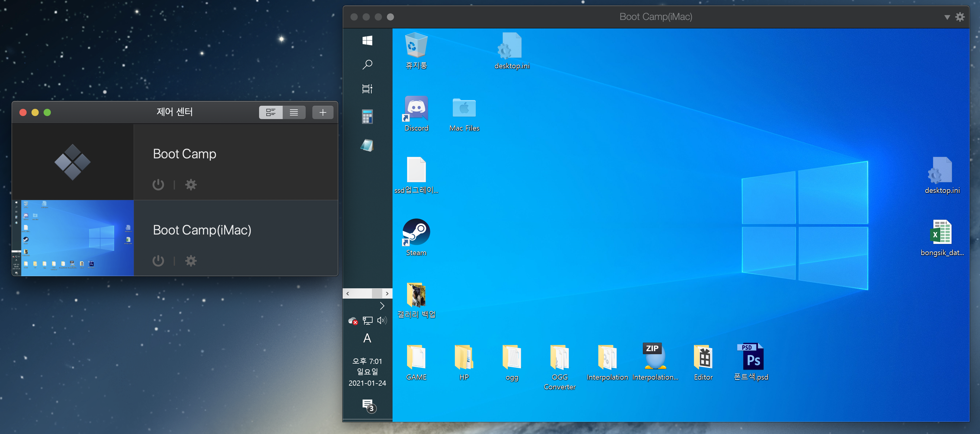Expand the hidden tray icons chevron
Screen dimensions: 980x434
pyautogui.click(x=382, y=306)
